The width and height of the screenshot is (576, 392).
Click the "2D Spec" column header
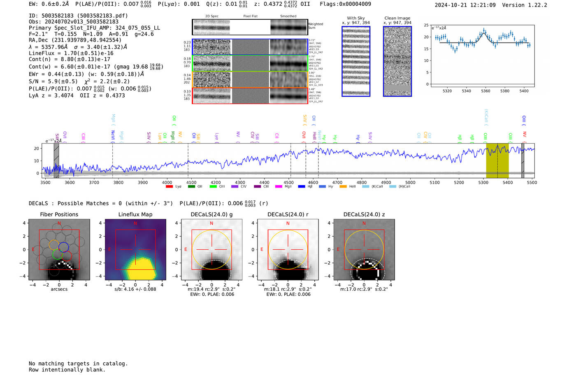[x=212, y=16]
